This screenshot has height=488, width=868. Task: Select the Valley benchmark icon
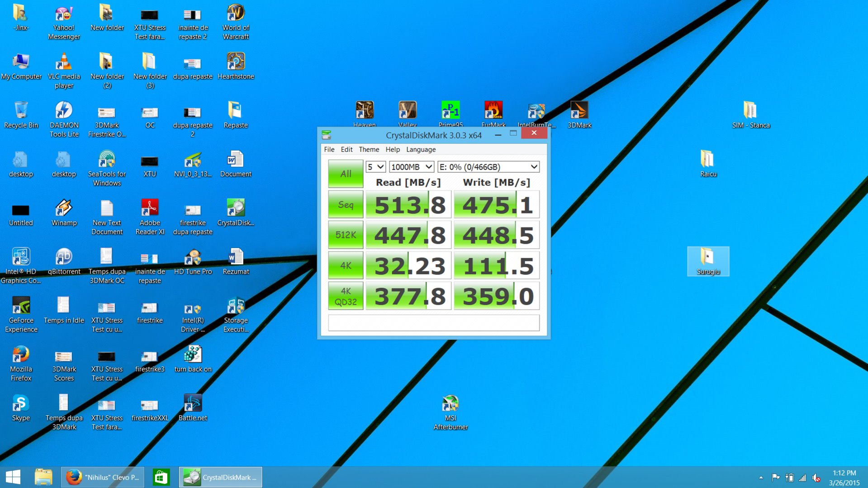(x=407, y=114)
